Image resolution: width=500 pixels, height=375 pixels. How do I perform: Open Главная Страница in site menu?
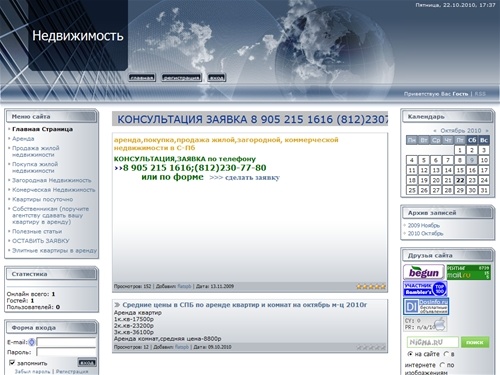(x=42, y=129)
